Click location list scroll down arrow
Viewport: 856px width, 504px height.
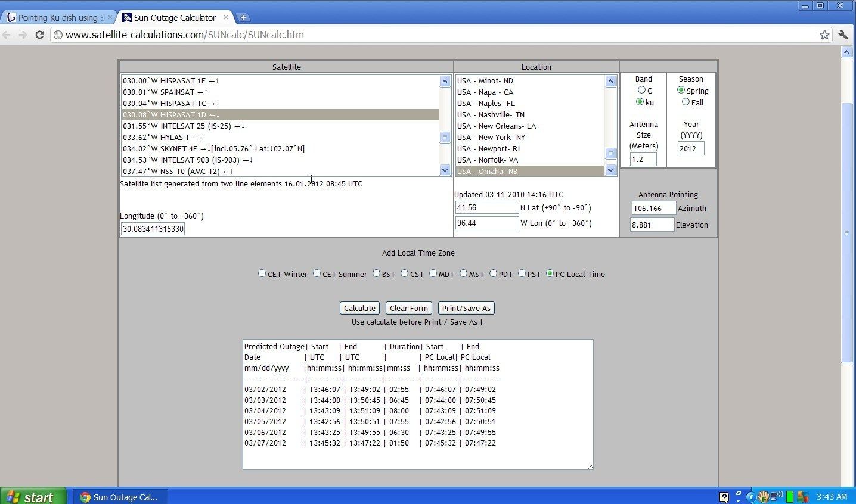tap(610, 170)
